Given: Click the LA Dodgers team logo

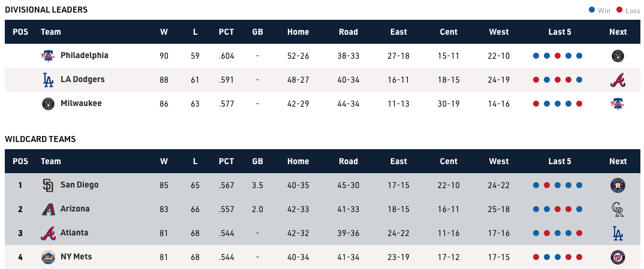Looking at the screenshot, I should (x=48, y=80).
